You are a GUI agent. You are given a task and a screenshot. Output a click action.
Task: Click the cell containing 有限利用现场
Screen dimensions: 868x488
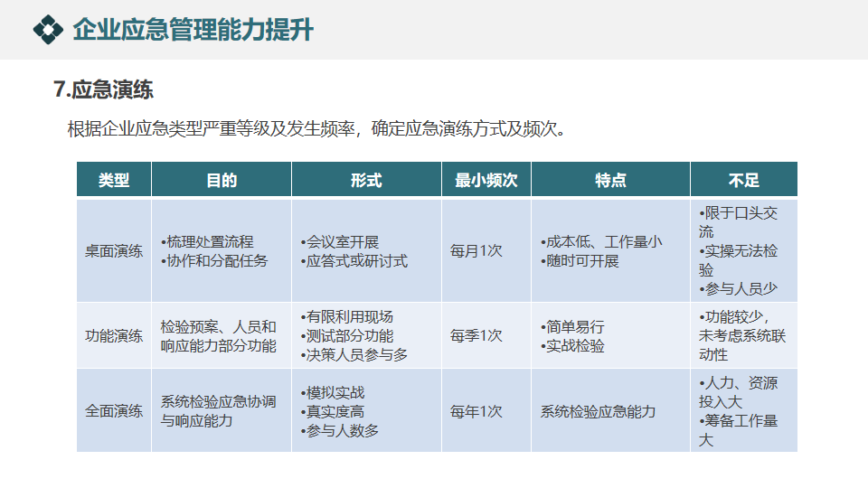(x=366, y=335)
